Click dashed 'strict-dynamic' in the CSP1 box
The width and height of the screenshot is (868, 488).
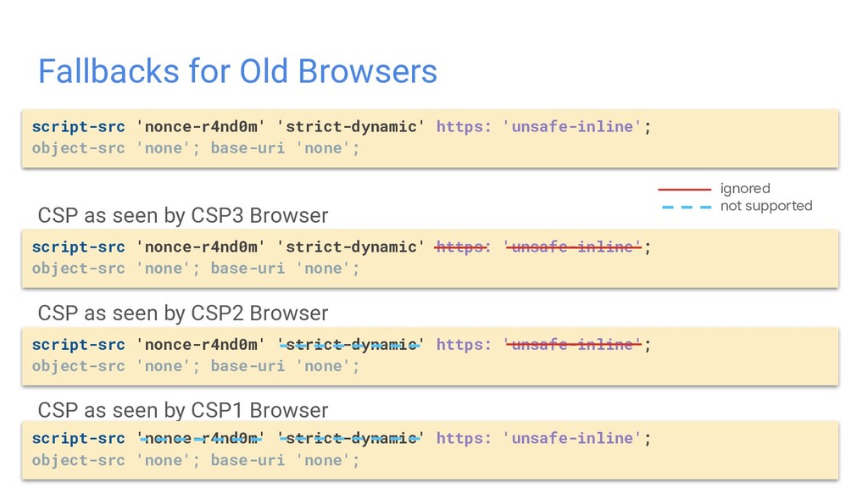click(351, 439)
